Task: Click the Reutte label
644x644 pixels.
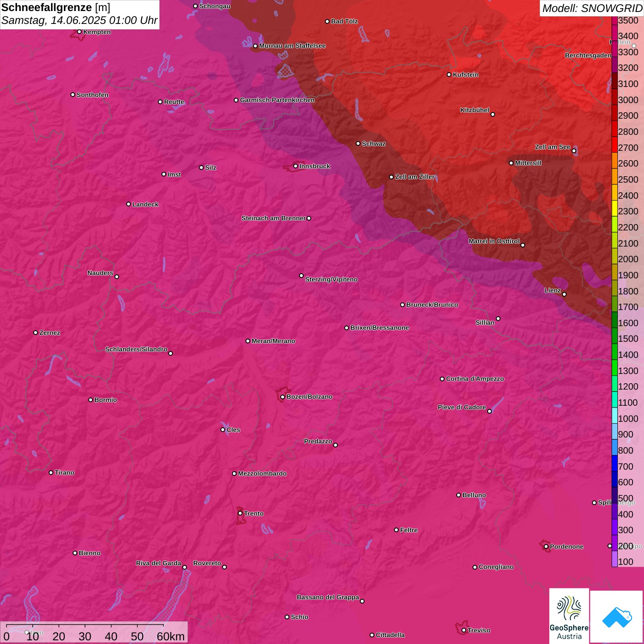Action: click(x=174, y=102)
